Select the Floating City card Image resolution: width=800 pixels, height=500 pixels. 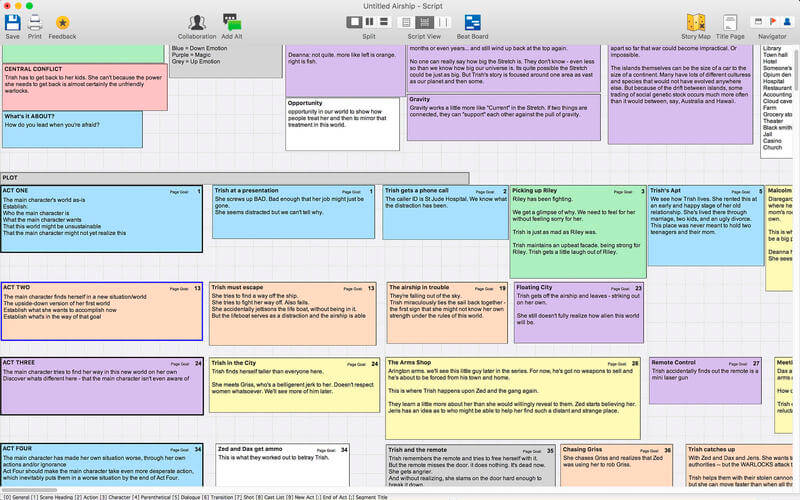pyautogui.click(x=578, y=312)
